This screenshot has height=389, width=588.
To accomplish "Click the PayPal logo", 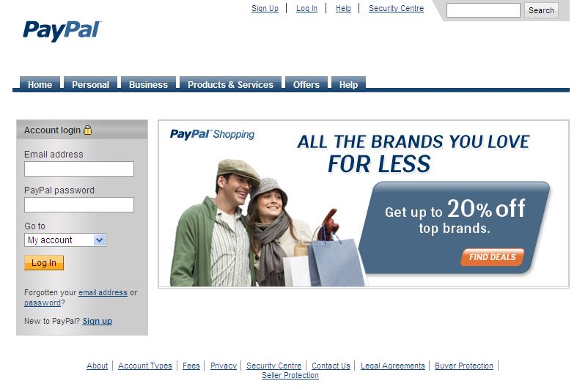I will coord(62,31).
